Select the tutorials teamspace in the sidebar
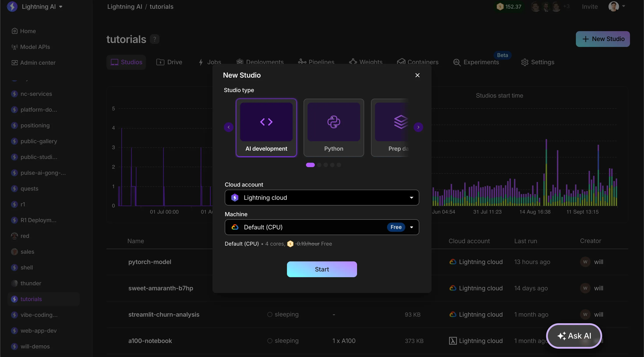The width and height of the screenshot is (644, 357). [x=44, y=299]
